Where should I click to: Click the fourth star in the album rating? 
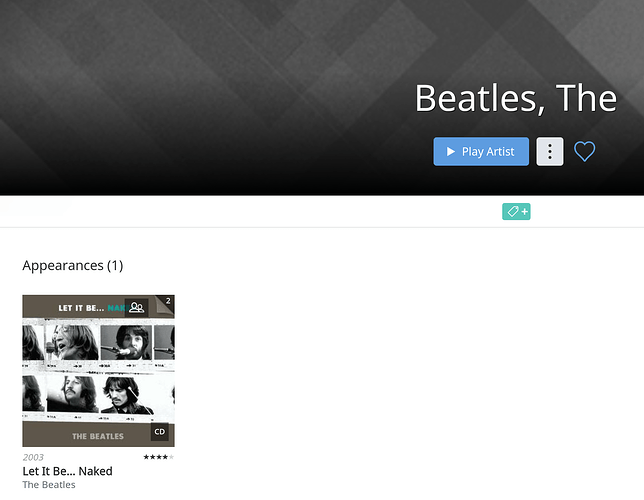click(165, 457)
